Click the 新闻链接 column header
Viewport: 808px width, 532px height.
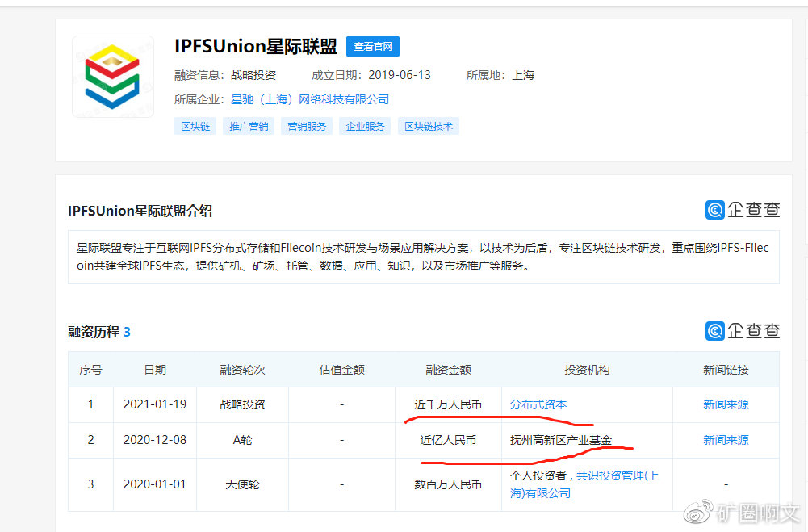click(x=726, y=370)
